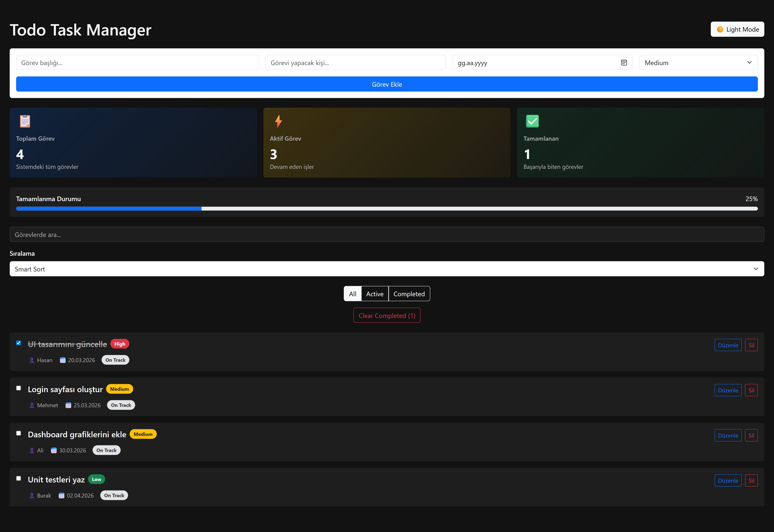Edit Login sayfası oluştur with Düzenle

pyautogui.click(x=728, y=390)
